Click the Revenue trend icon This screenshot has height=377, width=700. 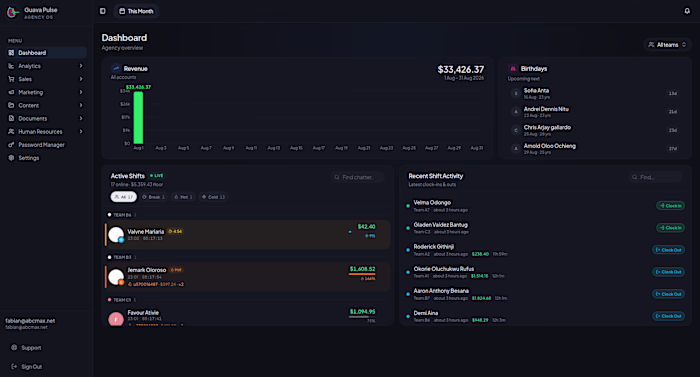[x=116, y=68]
